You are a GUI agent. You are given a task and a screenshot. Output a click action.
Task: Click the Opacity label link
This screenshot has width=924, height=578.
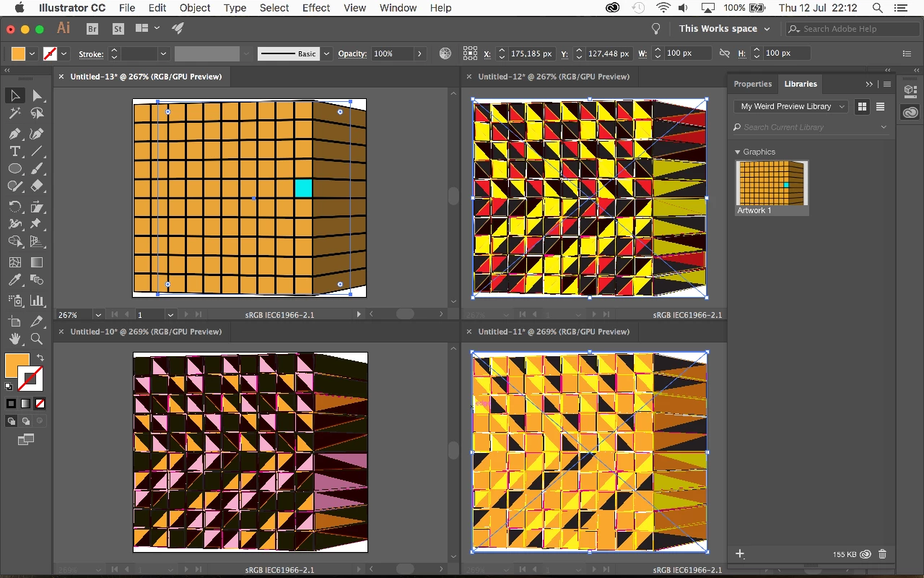click(x=352, y=53)
